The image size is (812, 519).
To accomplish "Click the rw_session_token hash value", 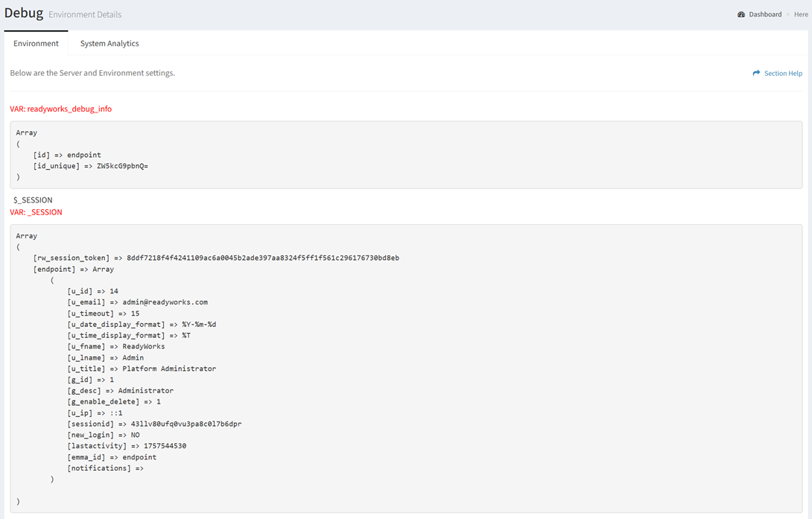I will (x=262, y=258).
